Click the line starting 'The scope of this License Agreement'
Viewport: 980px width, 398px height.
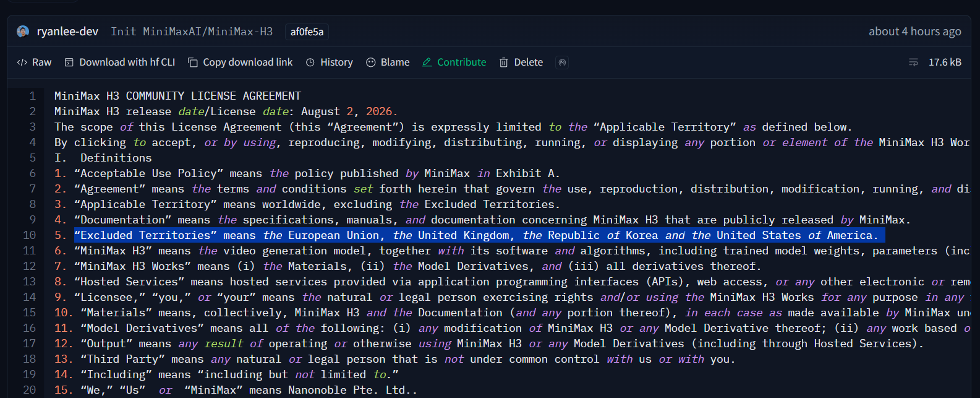point(453,127)
